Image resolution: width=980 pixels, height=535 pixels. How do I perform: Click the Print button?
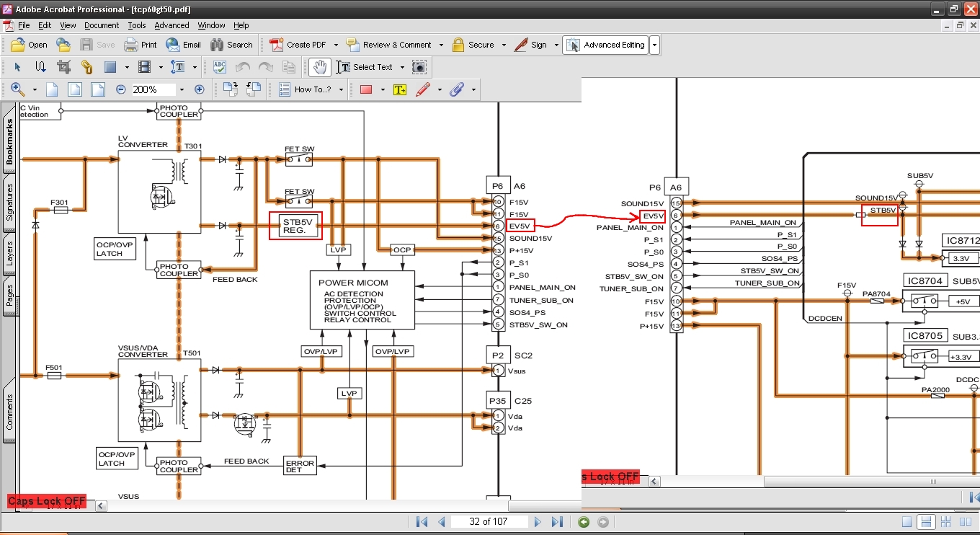click(x=141, y=45)
